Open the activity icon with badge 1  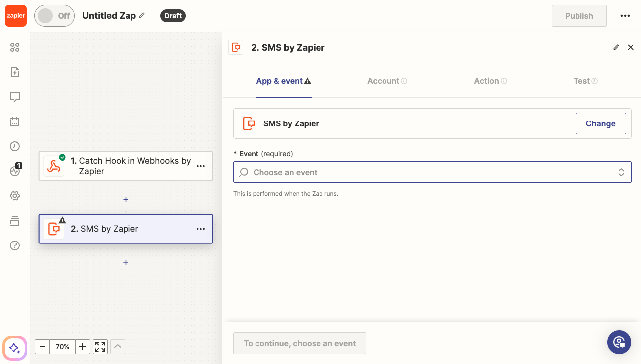[x=15, y=170]
